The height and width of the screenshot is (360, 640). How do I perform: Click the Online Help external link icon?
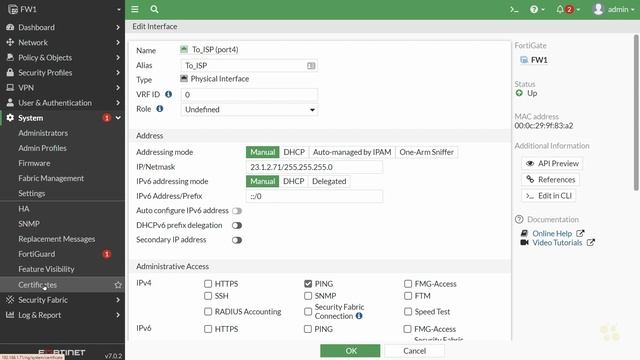click(580, 233)
